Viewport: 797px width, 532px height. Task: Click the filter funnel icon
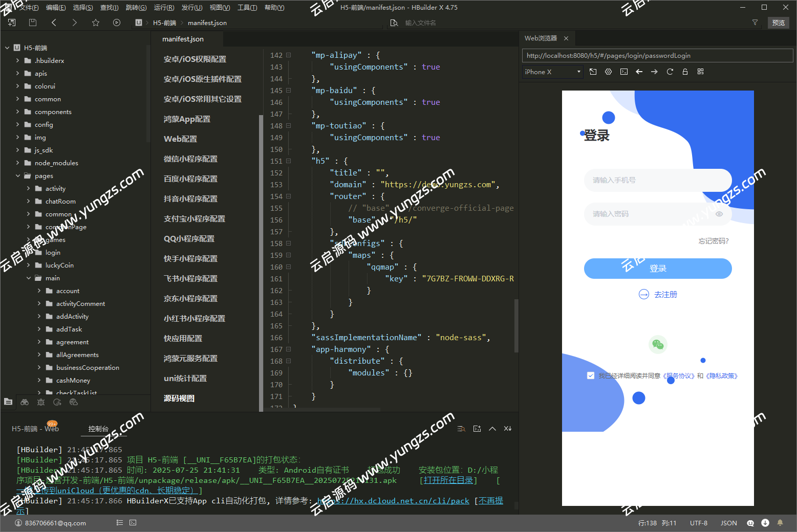pyautogui.click(x=755, y=23)
